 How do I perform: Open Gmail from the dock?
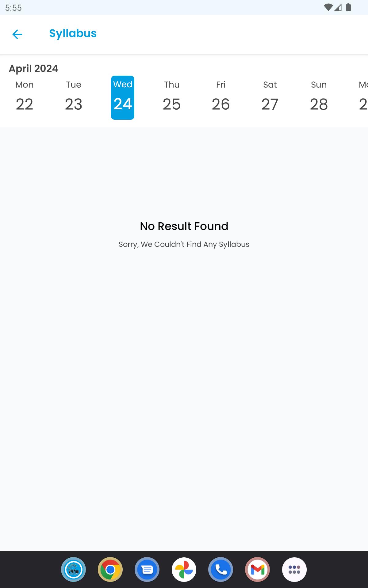click(x=258, y=570)
